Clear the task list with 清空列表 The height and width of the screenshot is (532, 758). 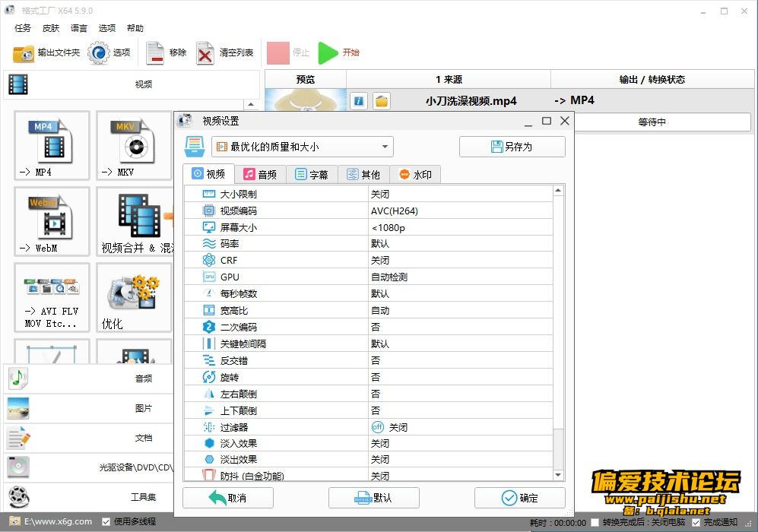click(x=225, y=52)
